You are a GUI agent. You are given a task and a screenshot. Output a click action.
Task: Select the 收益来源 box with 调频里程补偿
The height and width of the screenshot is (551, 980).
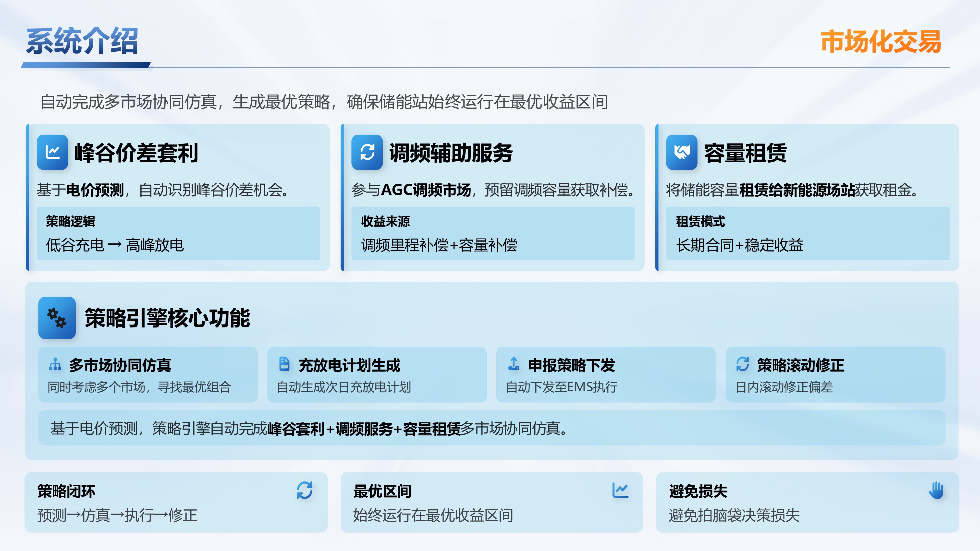pos(493,233)
